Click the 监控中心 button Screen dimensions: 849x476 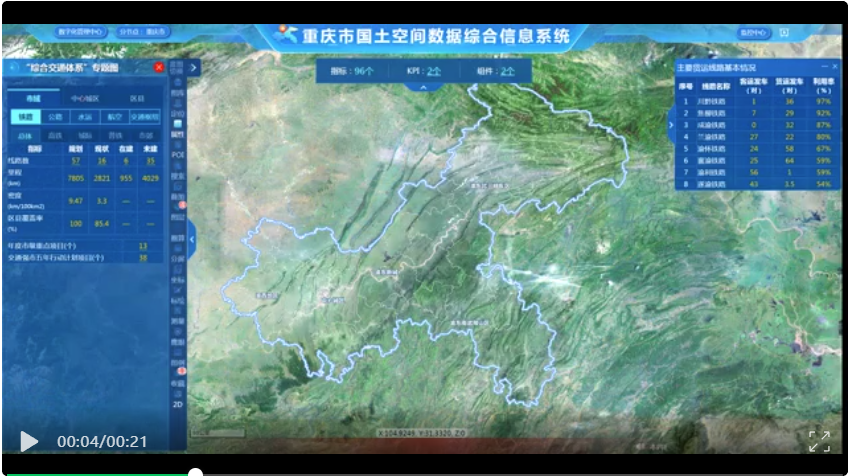[x=752, y=32]
